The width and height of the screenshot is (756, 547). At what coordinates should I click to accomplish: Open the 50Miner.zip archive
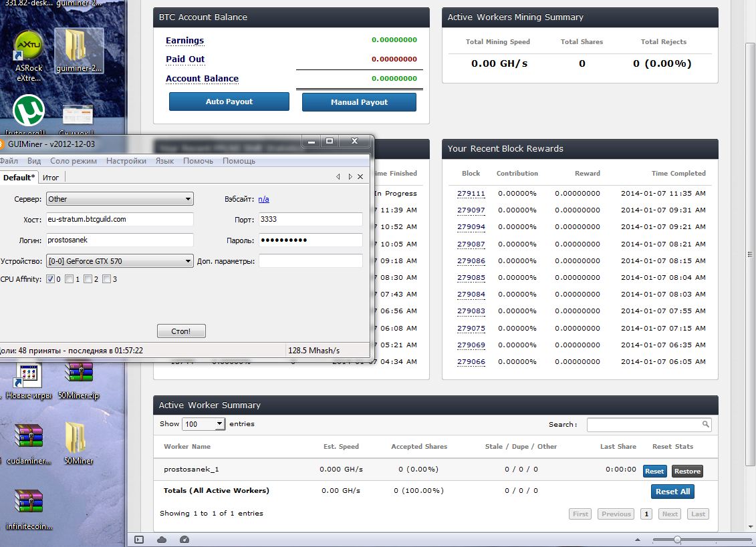tap(79, 381)
